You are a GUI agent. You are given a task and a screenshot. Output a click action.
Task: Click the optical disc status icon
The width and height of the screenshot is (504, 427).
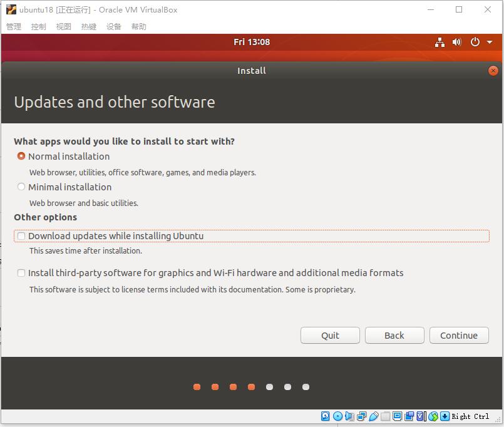click(x=337, y=416)
